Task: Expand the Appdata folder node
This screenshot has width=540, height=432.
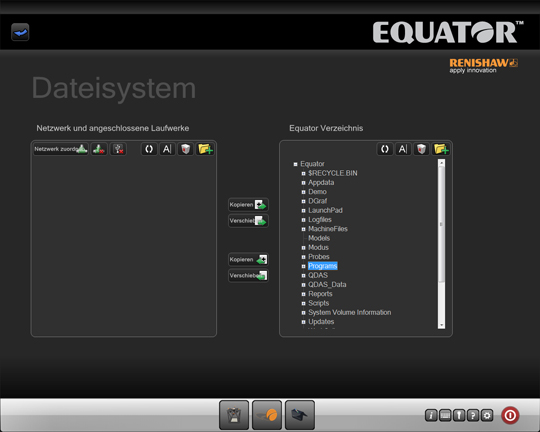Action: click(303, 183)
